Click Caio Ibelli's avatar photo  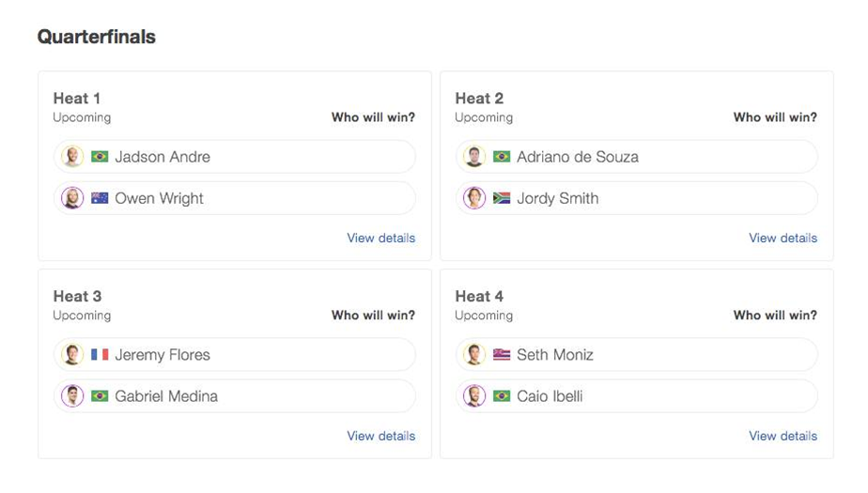(x=474, y=396)
